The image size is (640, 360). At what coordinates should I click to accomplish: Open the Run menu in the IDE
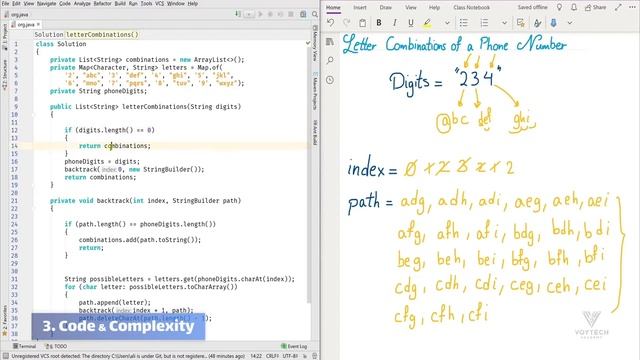(133, 3)
